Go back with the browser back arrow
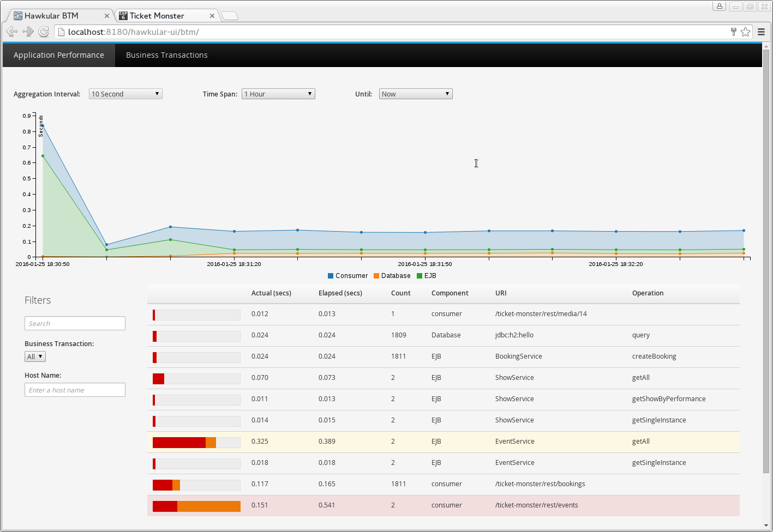This screenshot has height=532, width=773. 12,32
